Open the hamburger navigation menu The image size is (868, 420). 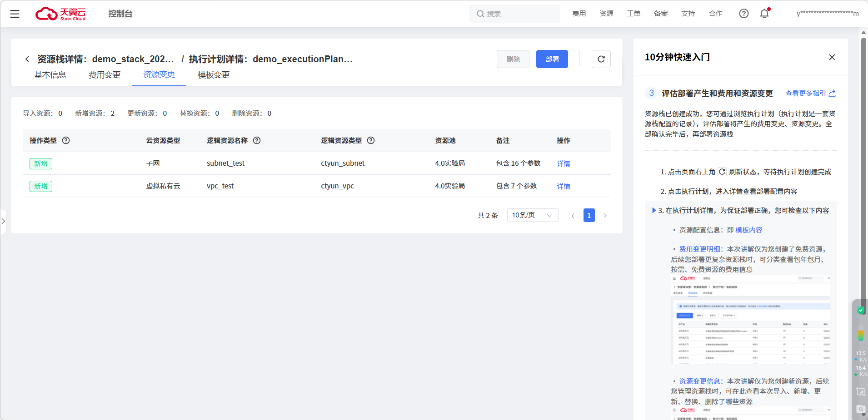click(15, 14)
